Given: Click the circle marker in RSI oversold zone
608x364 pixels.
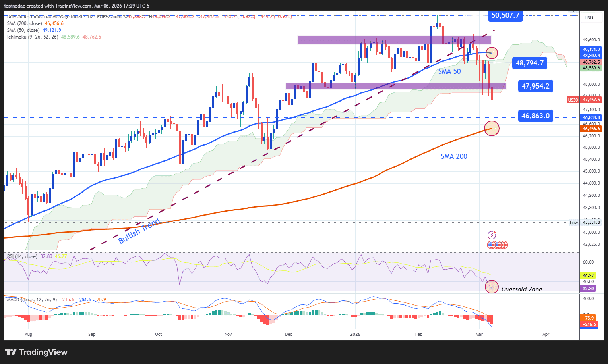Looking at the screenshot, I should point(492,286).
